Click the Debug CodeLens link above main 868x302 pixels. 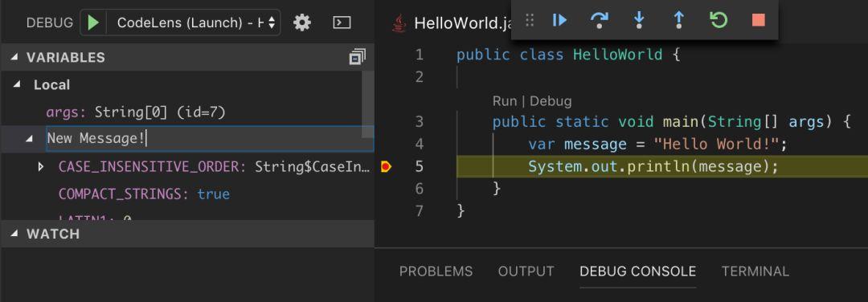(551, 101)
